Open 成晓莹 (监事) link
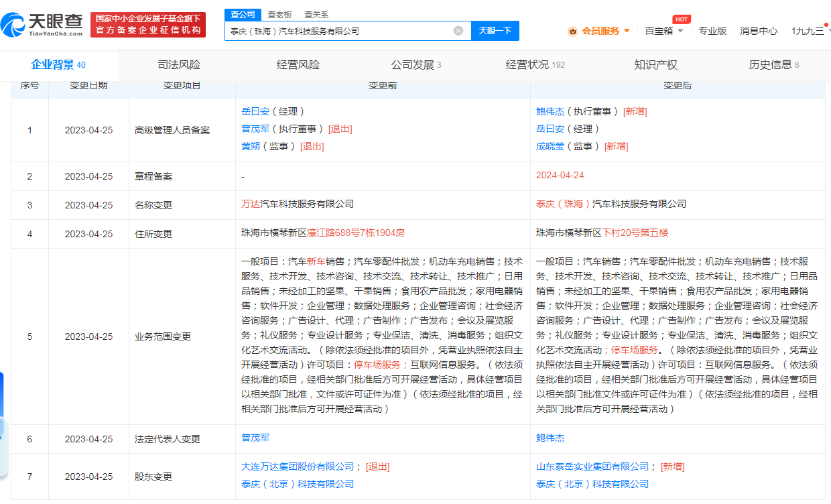 coord(550,146)
